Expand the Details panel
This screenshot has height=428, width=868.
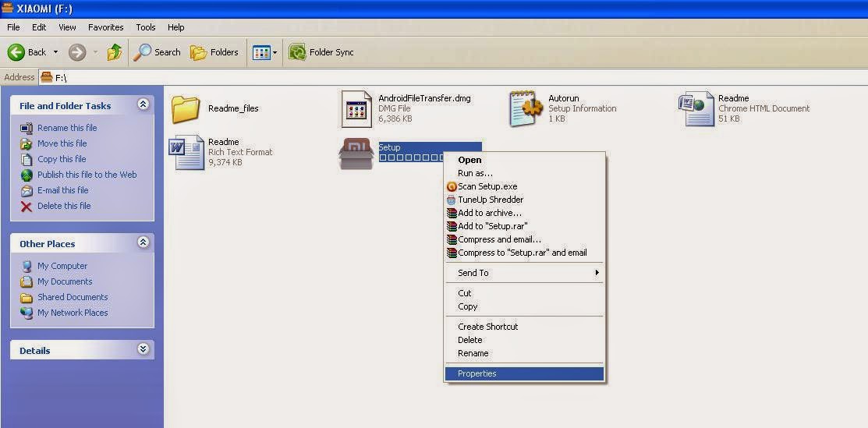143,348
